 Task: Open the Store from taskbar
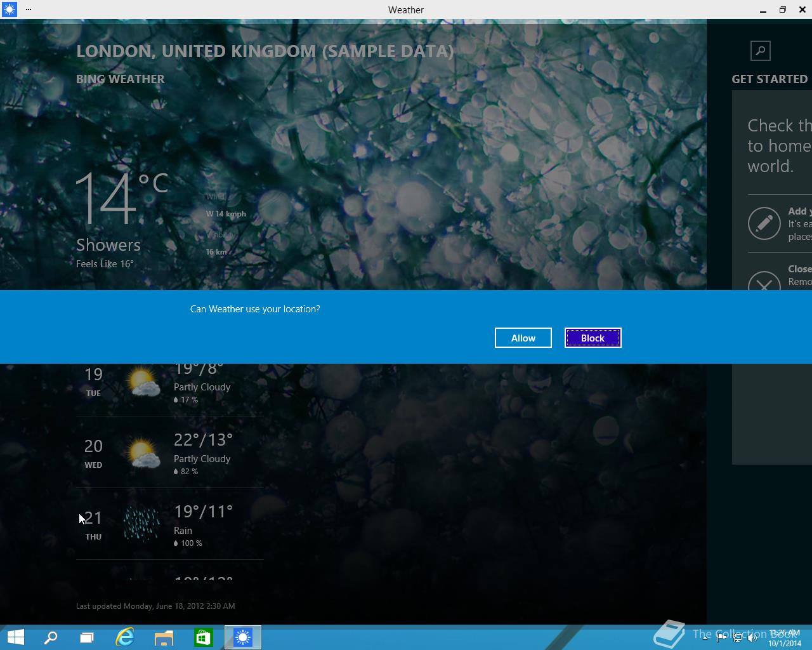coord(203,637)
